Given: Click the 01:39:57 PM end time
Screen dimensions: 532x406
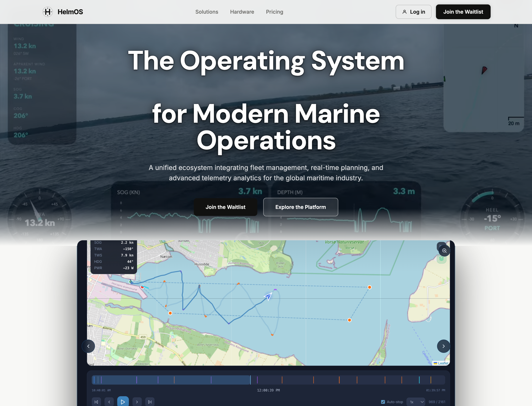Looking at the screenshot, I should click(x=435, y=390).
